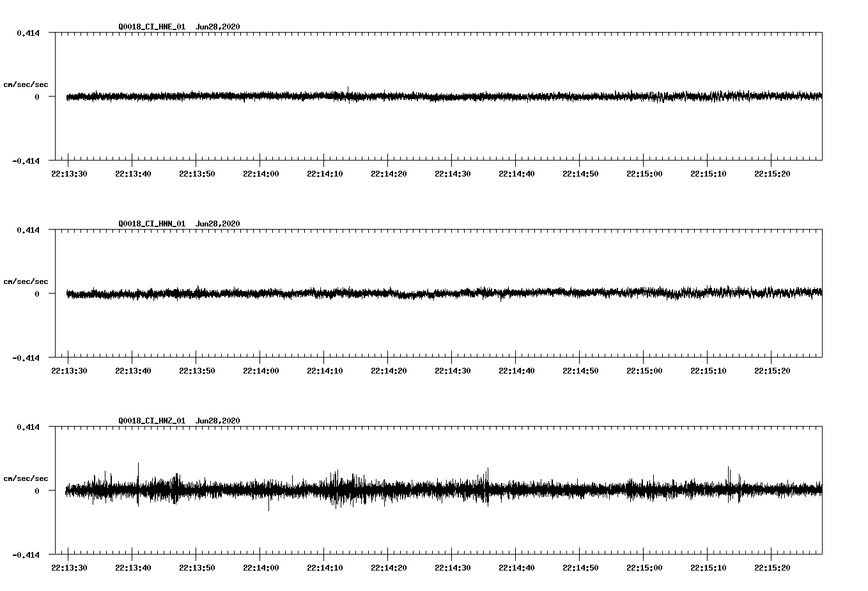Click 22:13:50 time label under HNE plot
Screen dimensions: 868x591
point(197,174)
